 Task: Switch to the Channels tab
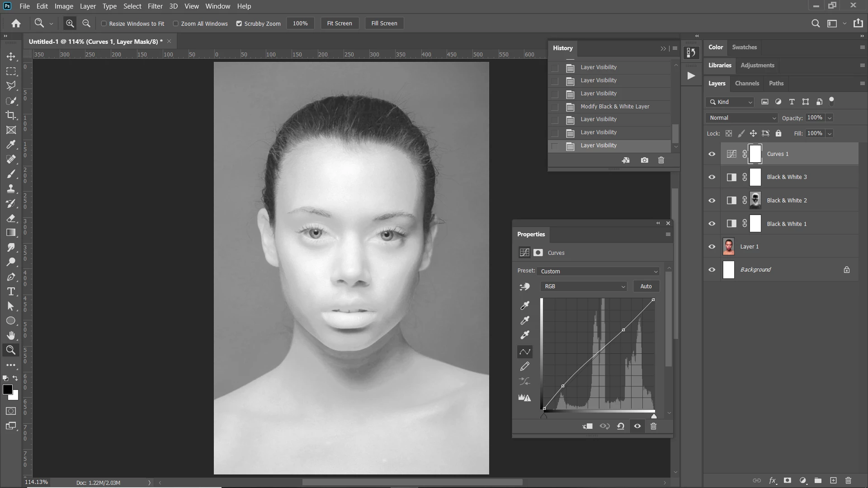click(747, 83)
